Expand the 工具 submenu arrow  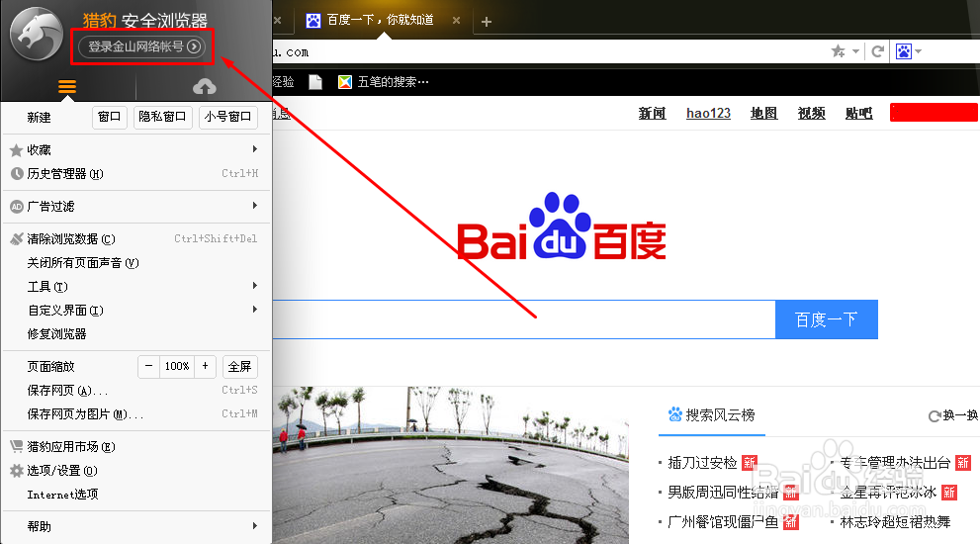pos(255,285)
